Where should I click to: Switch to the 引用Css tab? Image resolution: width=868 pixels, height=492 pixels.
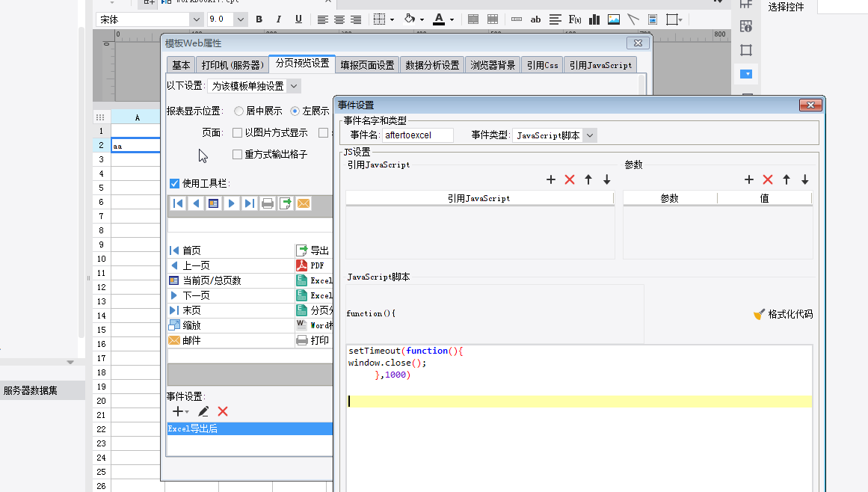point(543,65)
